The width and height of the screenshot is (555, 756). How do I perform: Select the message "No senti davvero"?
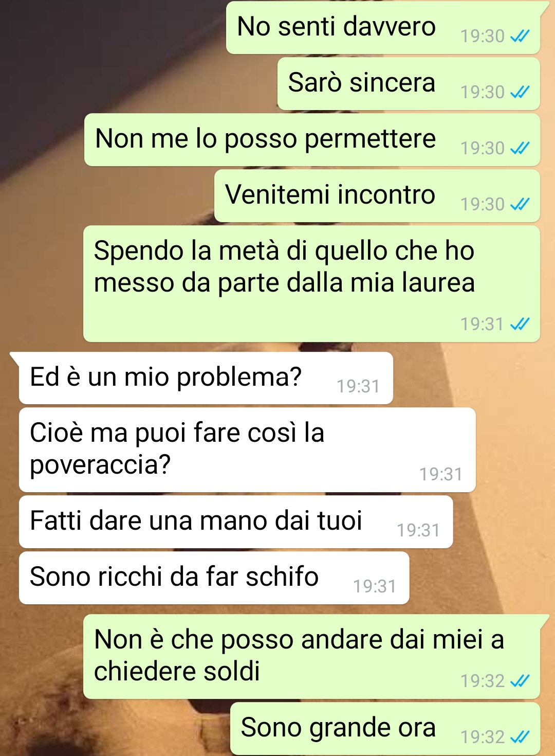click(x=383, y=28)
